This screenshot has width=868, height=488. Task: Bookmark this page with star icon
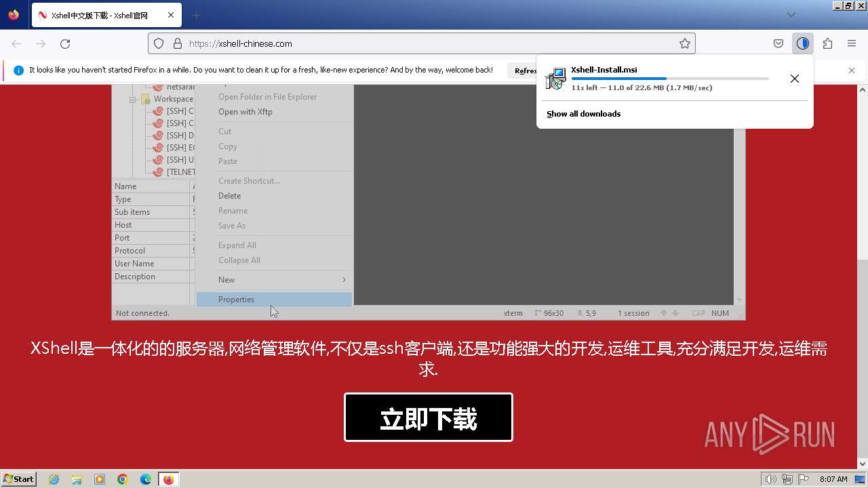pyautogui.click(x=685, y=43)
